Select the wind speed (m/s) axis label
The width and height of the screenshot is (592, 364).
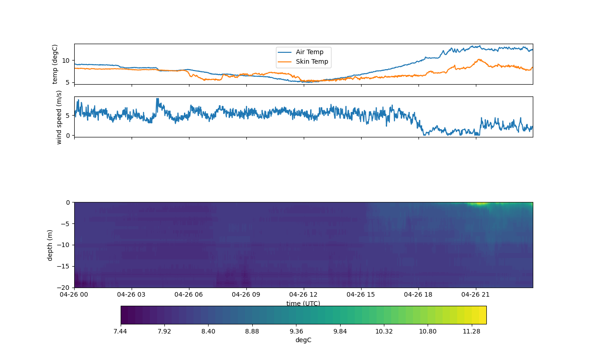pyautogui.click(x=59, y=117)
